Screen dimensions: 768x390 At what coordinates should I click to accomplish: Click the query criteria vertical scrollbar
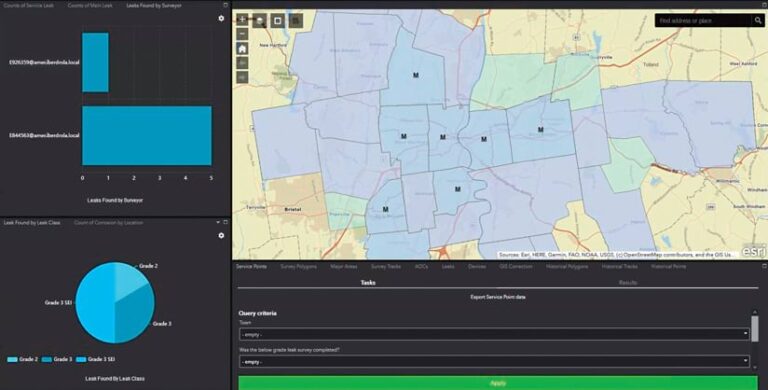coord(755,329)
